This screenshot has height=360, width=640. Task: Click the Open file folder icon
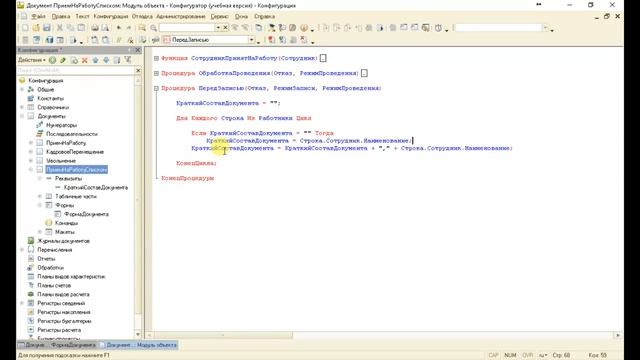tap(36, 28)
